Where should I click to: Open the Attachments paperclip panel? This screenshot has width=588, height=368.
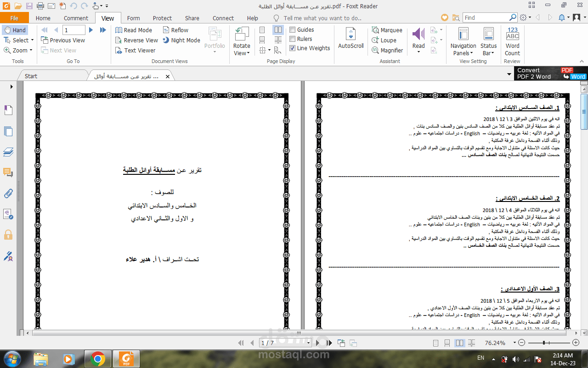[x=8, y=193]
